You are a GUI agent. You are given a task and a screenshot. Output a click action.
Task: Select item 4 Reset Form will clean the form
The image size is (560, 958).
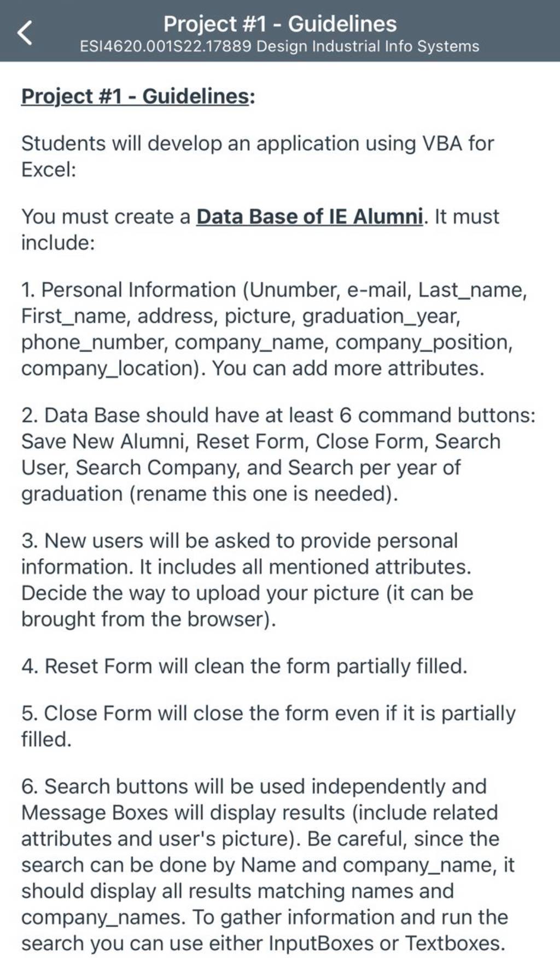coord(244,667)
